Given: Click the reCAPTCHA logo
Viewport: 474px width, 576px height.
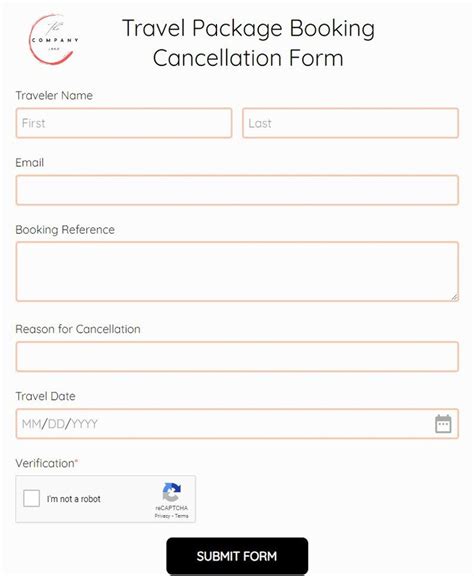Looking at the screenshot, I should [172, 492].
